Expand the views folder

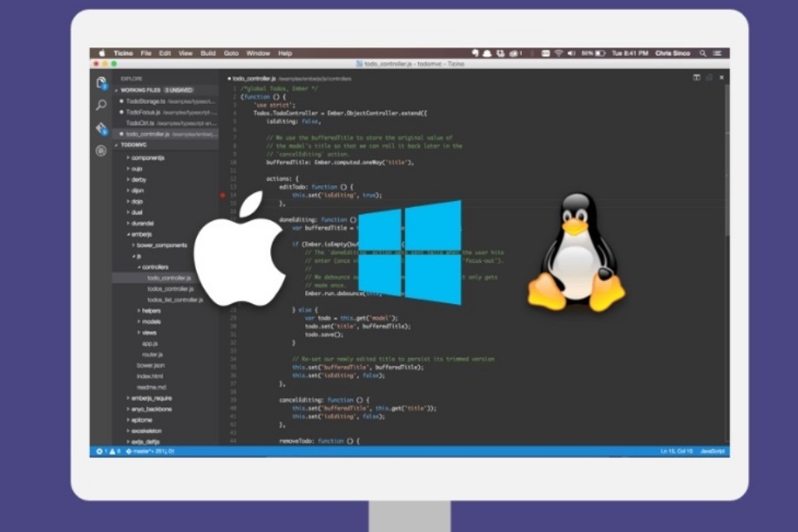[148, 332]
